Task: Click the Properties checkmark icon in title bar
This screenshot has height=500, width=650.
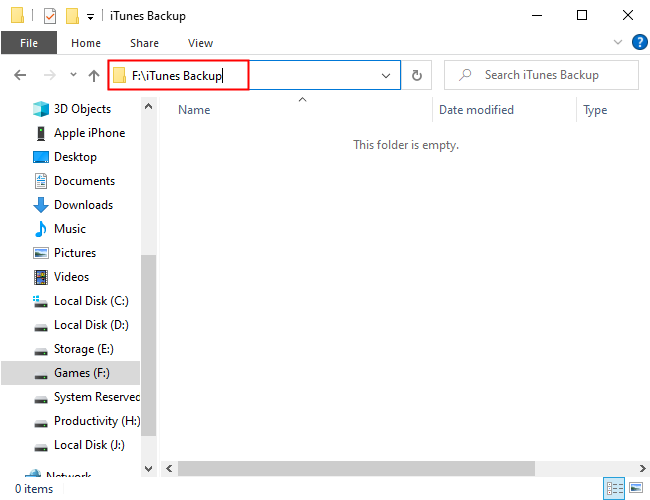Action: [x=50, y=16]
